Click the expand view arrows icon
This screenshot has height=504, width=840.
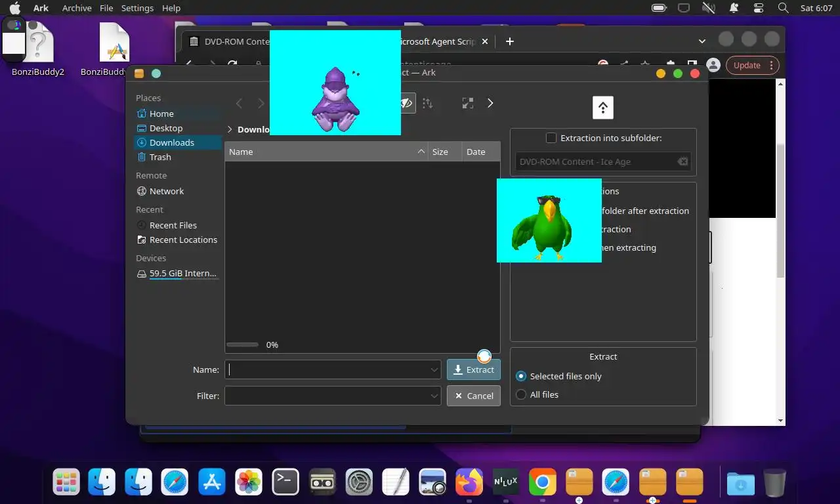468,103
